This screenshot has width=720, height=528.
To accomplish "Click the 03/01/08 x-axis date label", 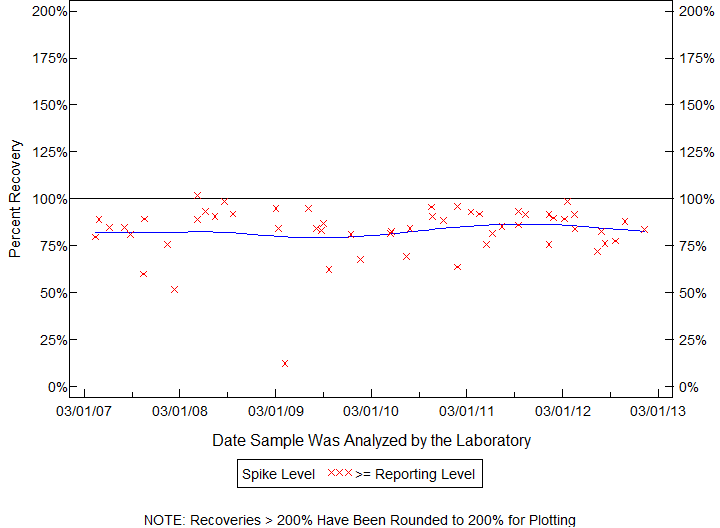I will click(x=180, y=410).
